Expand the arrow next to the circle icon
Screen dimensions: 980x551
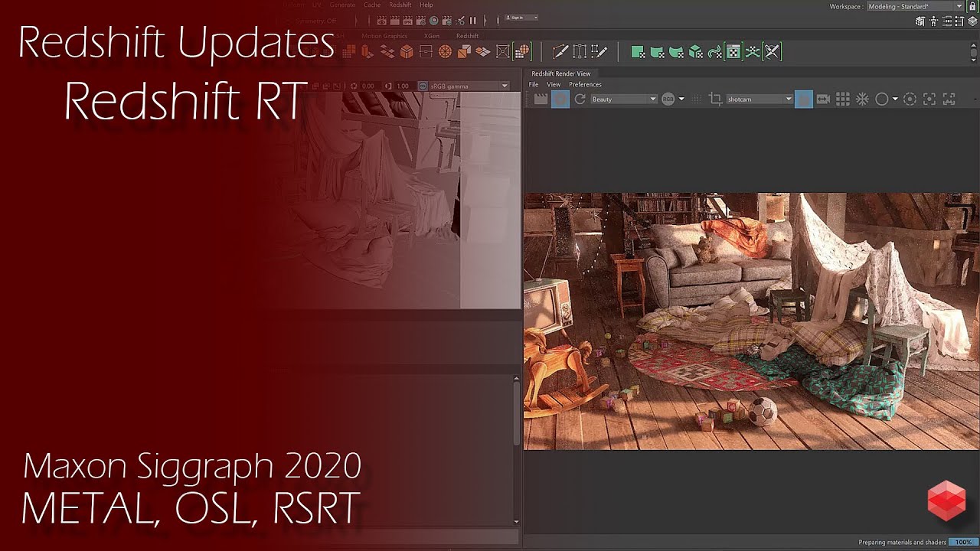tap(894, 99)
